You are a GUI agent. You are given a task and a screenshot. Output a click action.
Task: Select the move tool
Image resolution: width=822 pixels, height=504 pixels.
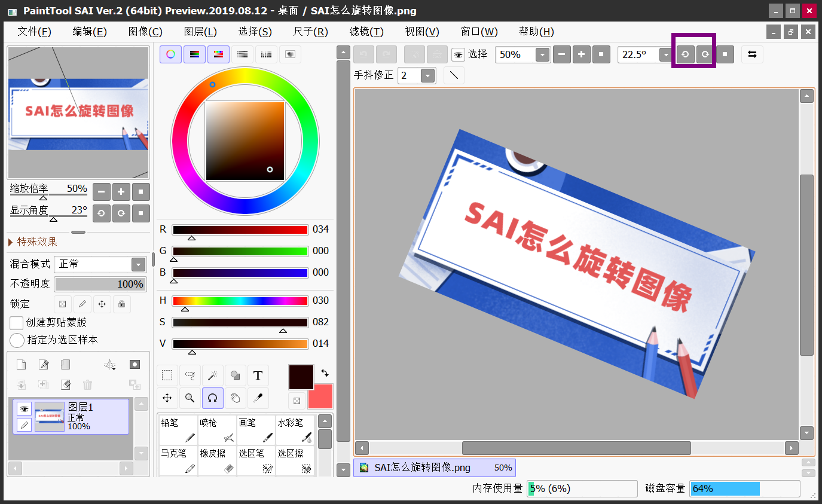coord(167,398)
